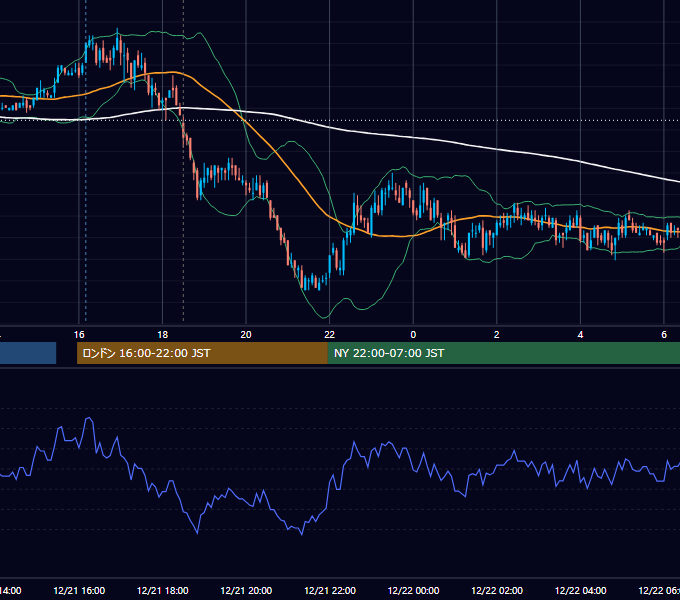Image resolution: width=680 pixels, height=600 pixels.
Task: Click the "2" hour label on chart axis
Action: click(497, 335)
